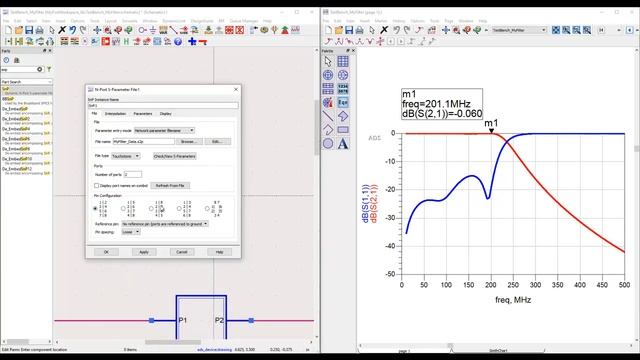Open Parameter entry mode dropdown
Screen dimensions: 640x360
(x=164, y=131)
